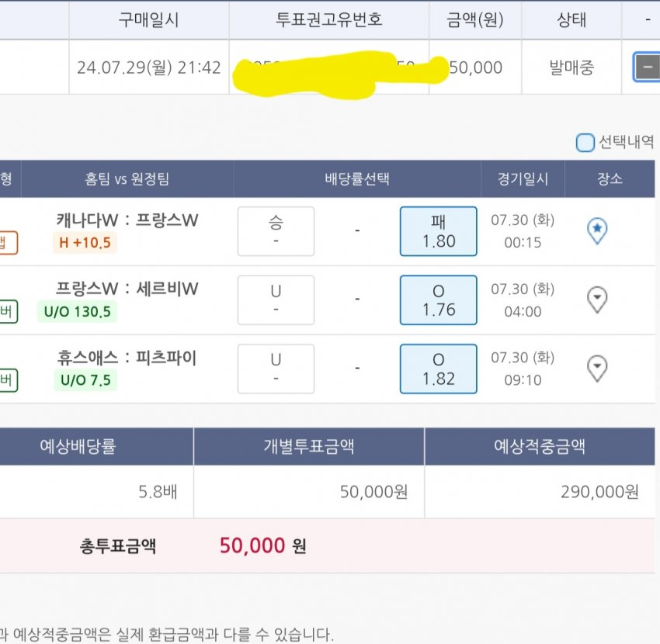Viewport: 660px width, 644px height.
Task: Select 패 1.80 odds for 캐나다W match
Action: tap(438, 231)
